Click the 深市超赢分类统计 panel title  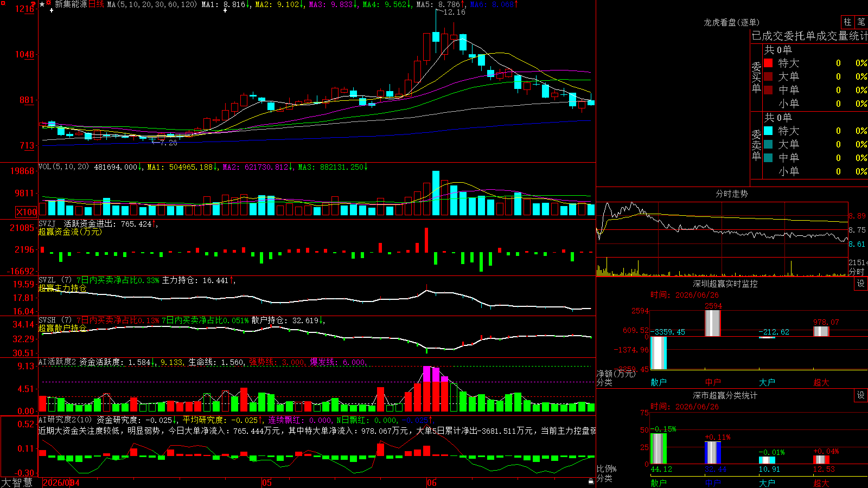725,395
